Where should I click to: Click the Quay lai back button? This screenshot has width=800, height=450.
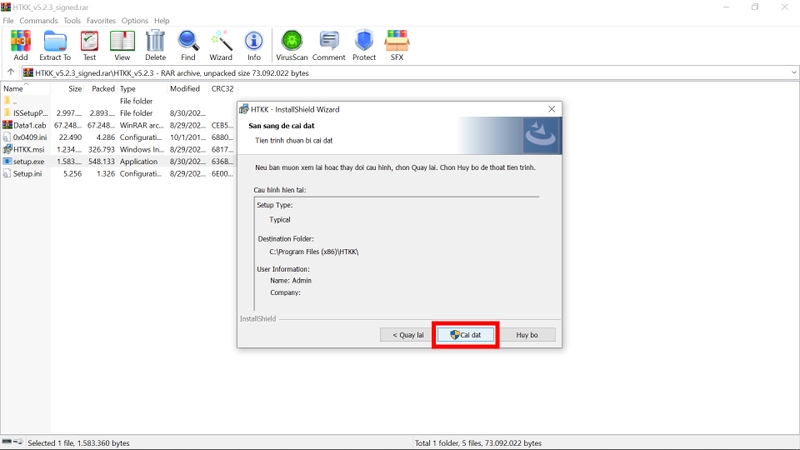[408, 335]
